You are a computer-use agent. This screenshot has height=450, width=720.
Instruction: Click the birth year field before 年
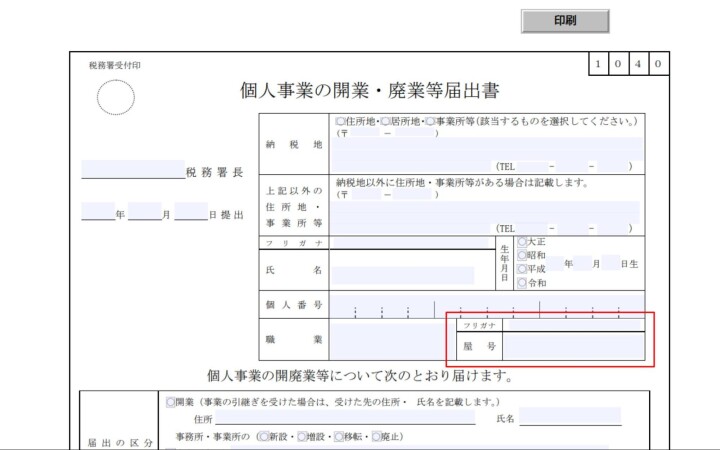coord(554,264)
